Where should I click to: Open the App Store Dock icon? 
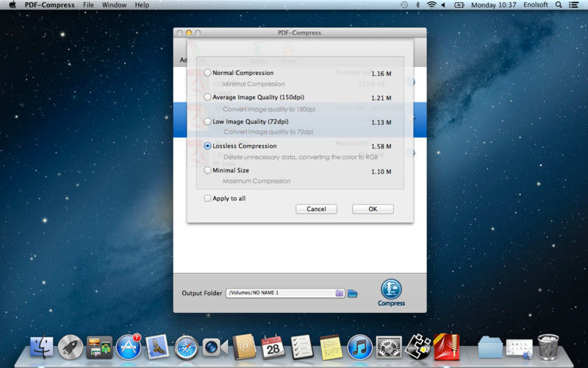pyautogui.click(x=128, y=347)
